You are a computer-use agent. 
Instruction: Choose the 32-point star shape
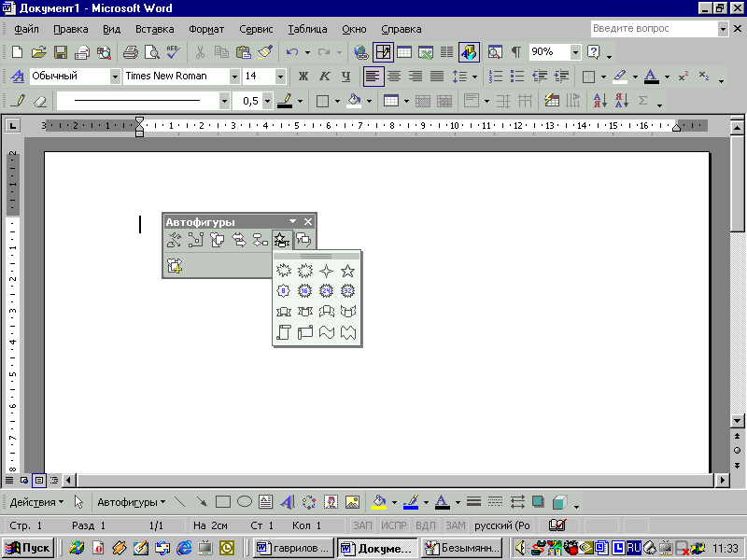tap(347, 290)
